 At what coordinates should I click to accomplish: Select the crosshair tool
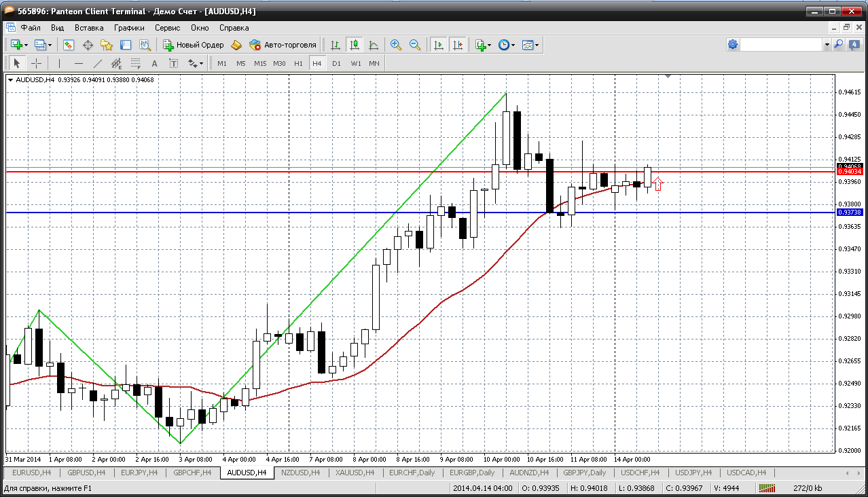36,63
